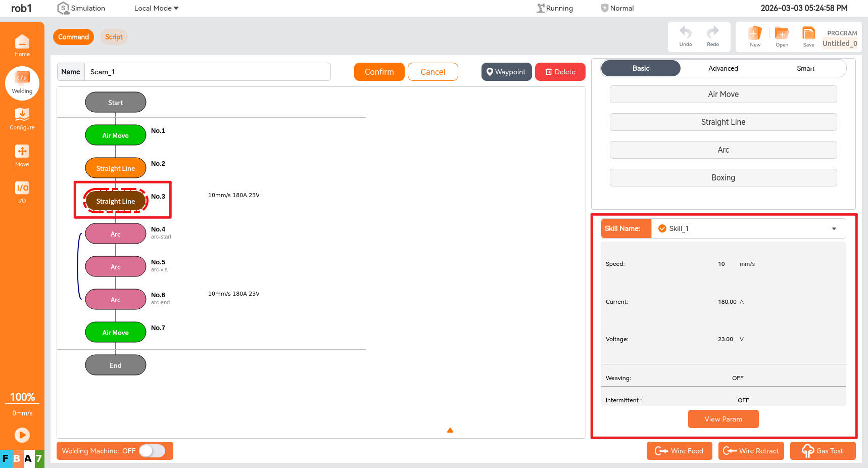Switch to the Script tab
Screen dimensions: 868x468
pyautogui.click(x=114, y=37)
